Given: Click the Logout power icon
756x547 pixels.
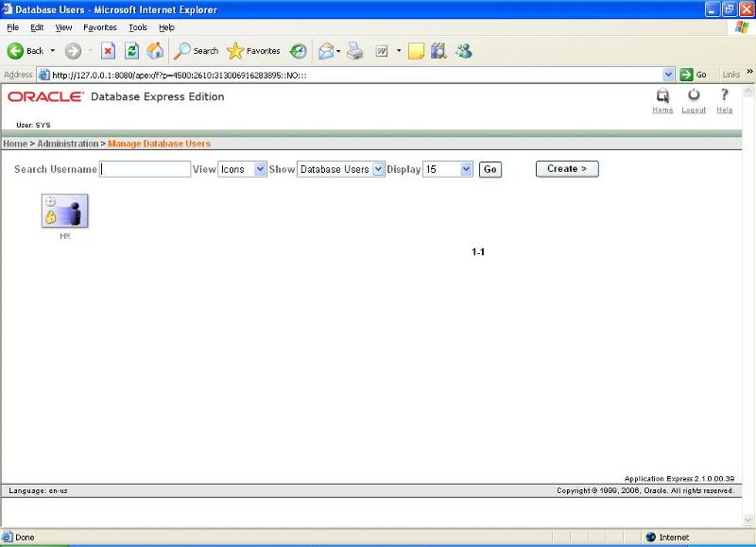Looking at the screenshot, I should [x=694, y=94].
